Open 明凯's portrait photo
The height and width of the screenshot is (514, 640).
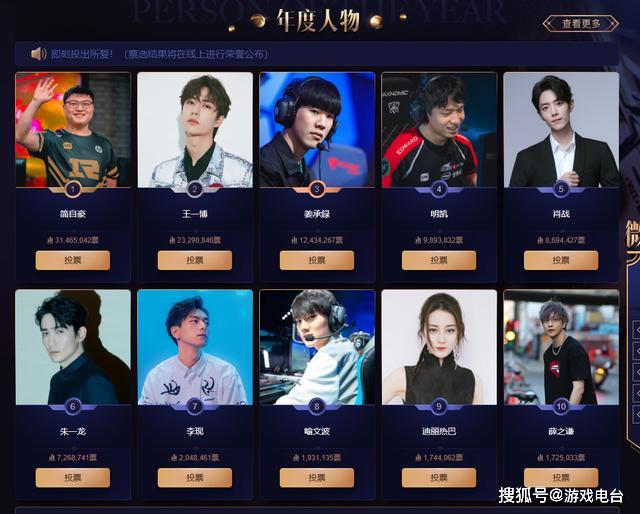click(x=439, y=130)
